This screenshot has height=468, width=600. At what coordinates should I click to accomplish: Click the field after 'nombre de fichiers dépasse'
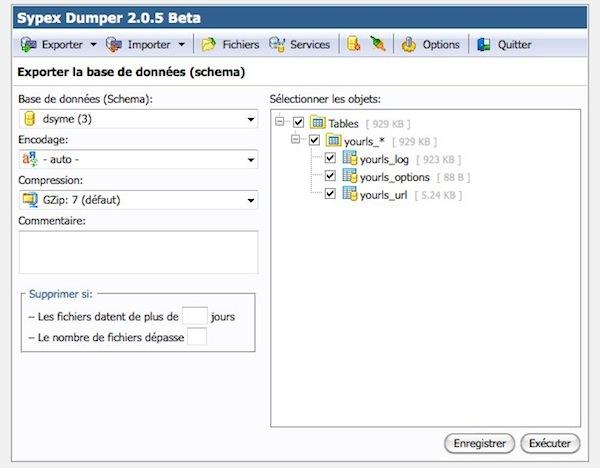coord(197,337)
